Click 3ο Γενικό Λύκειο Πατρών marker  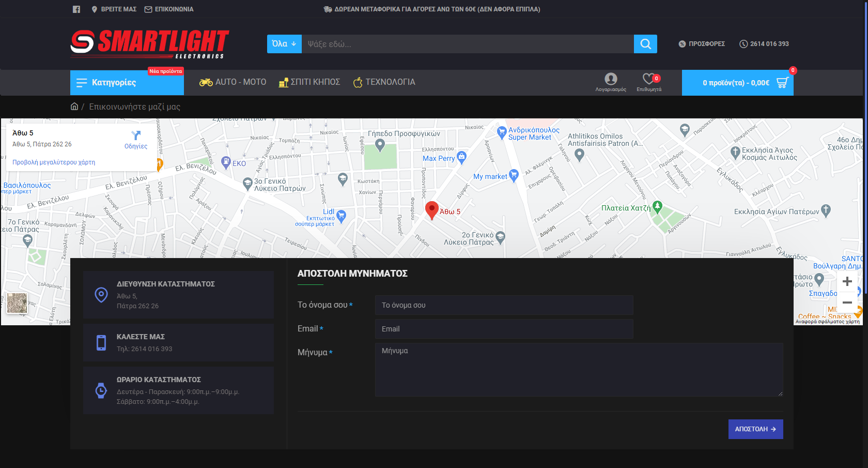pos(247,183)
